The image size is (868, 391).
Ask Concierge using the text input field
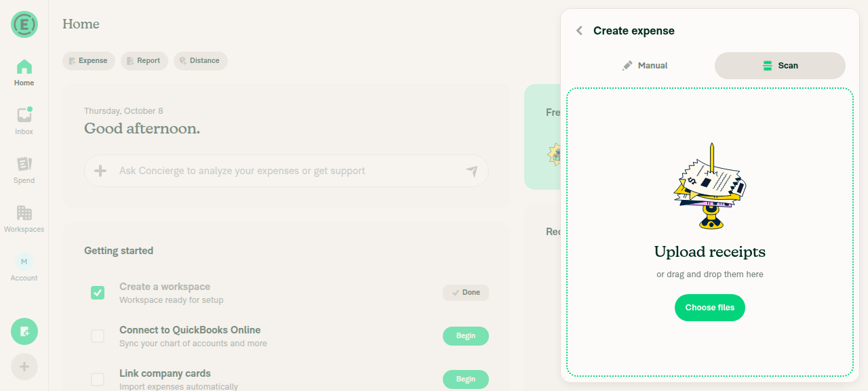coord(286,171)
